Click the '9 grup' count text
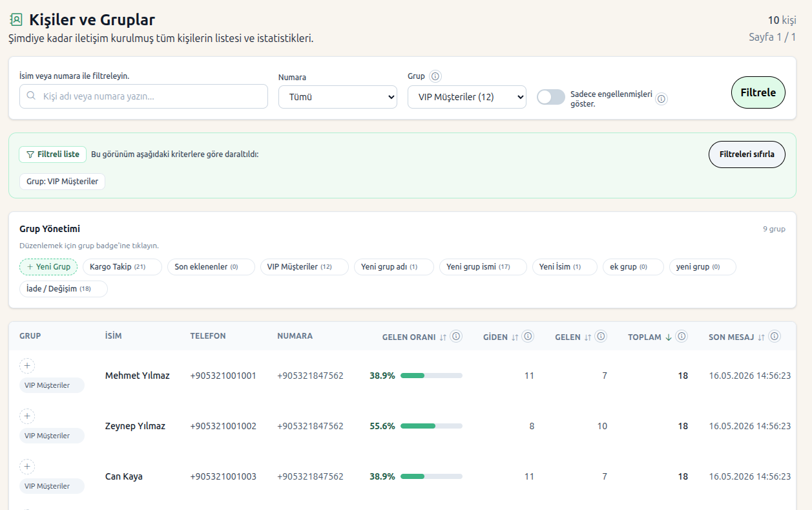The width and height of the screenshot is (812, 510). tap(774, 229)
